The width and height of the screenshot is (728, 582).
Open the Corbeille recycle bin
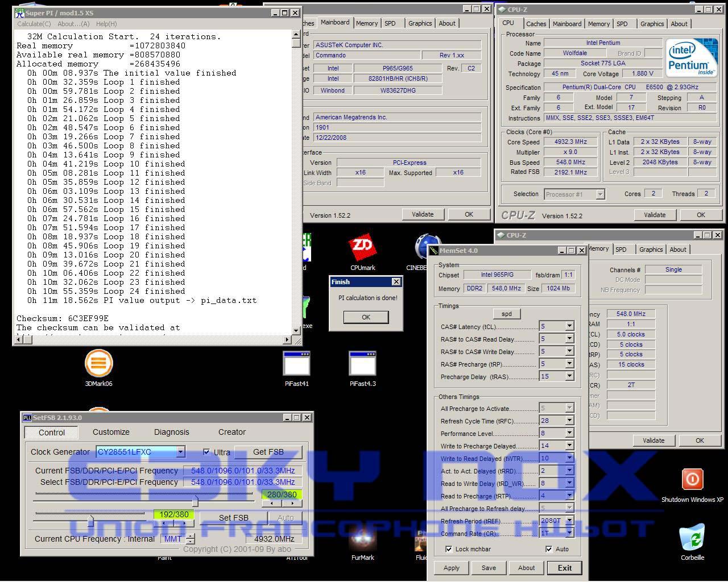click(x=692, y=542)
